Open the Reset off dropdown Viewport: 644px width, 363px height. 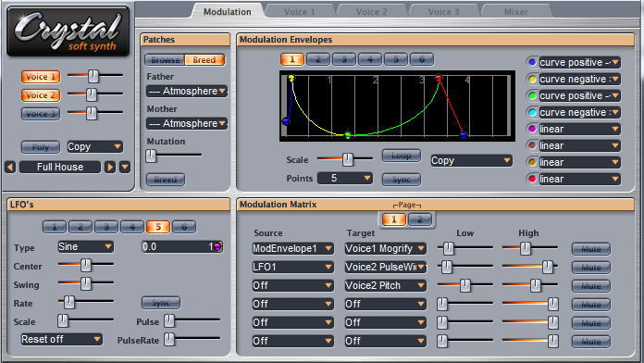61,339
